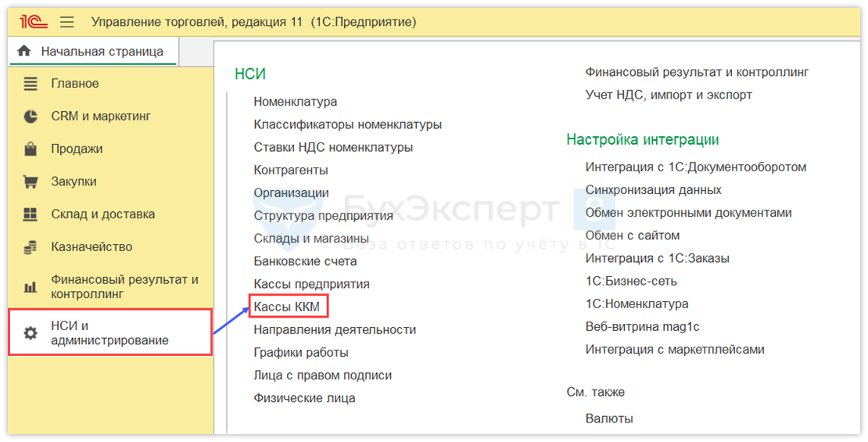Viewport: 868px width, 442px height.
Task: Open the Организации list
Action: coord(291,192)
